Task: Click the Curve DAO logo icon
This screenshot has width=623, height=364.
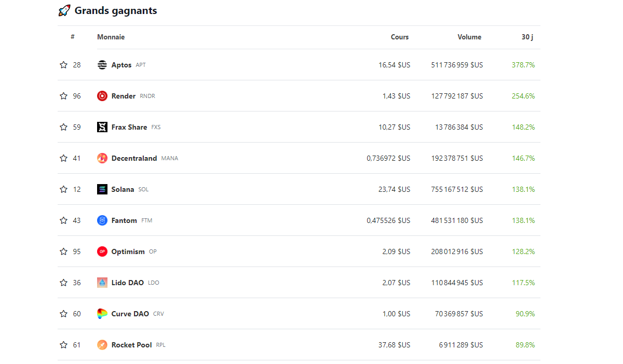Action: pos(102,314)
